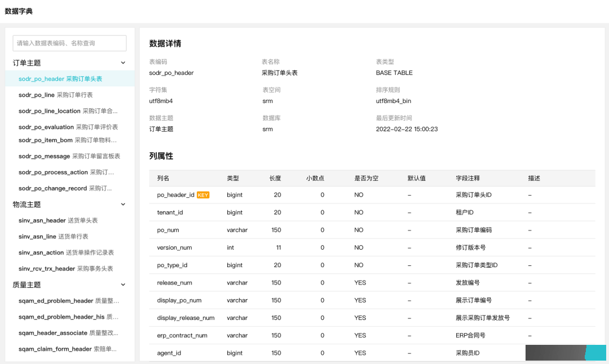This screenshot has width=609, height=364.
Task: Click the table code value sodr_po_header
Action: tap(171, 73)
